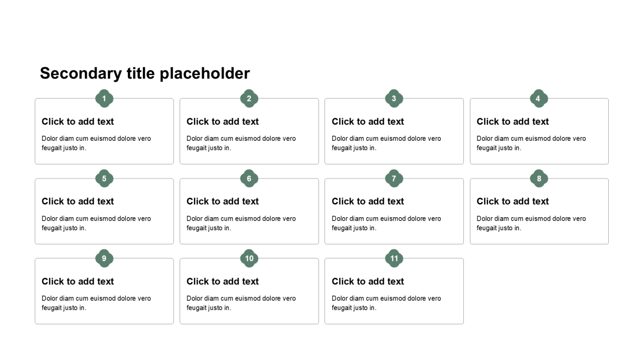Click the number 9 badge

coord(104,258)
